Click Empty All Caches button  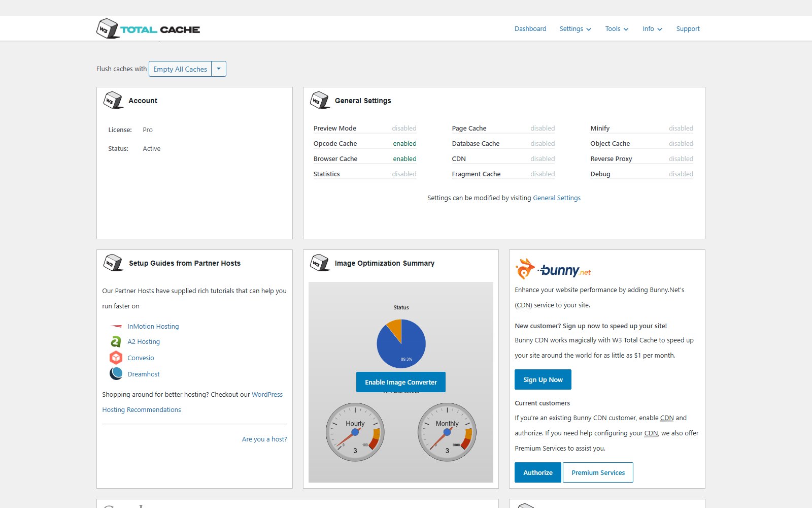click(x=180, y=69)
